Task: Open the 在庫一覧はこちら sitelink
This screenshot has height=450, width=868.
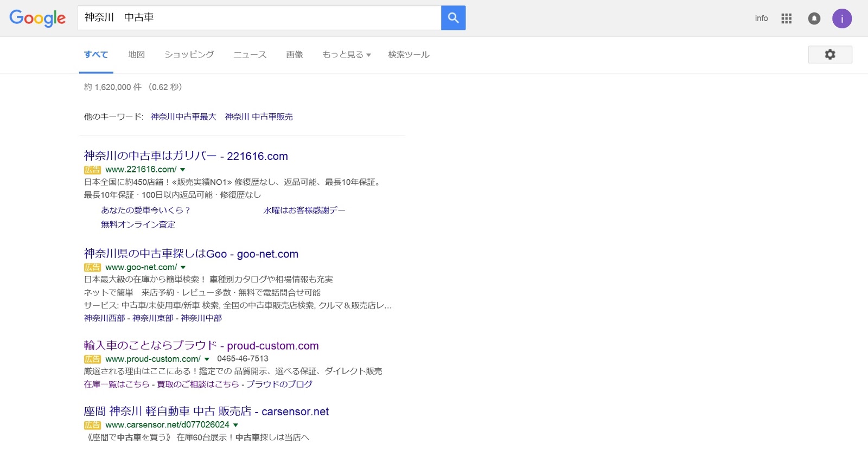Action: (x=117, y=384)
